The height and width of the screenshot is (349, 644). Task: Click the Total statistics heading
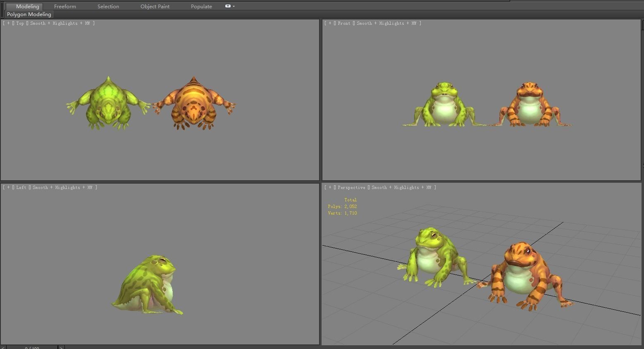[x=351, y=200]
